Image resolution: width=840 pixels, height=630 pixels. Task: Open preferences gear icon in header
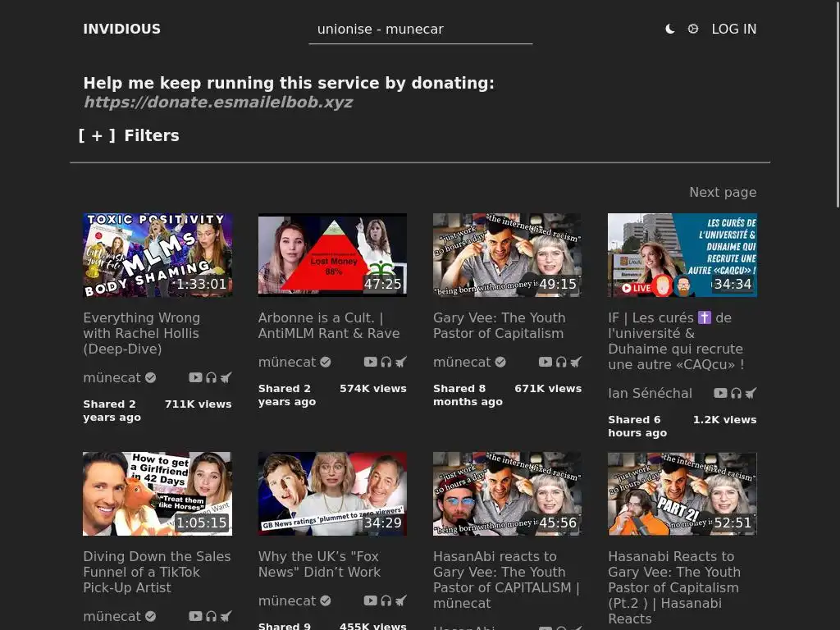[x=692, y=29]
